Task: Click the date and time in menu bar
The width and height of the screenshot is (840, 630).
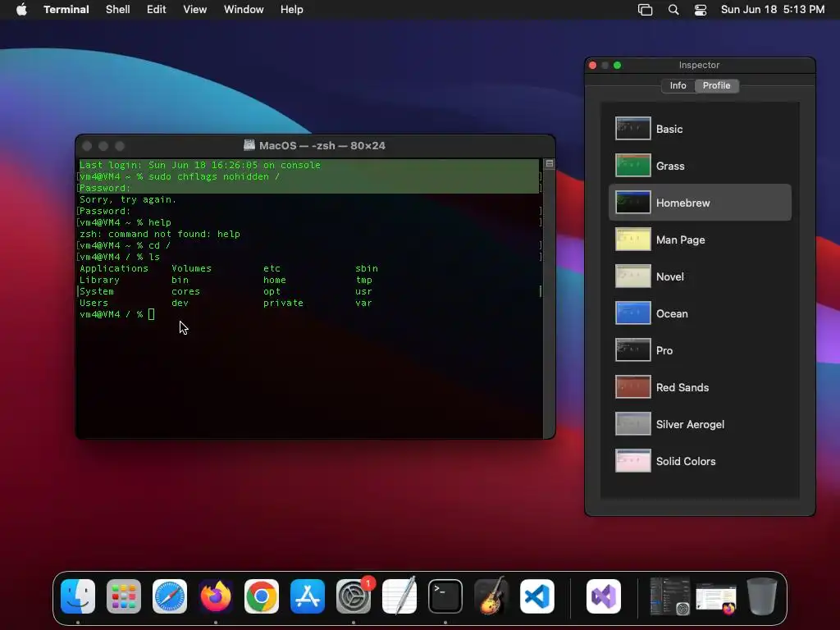Action: point(773,10)
